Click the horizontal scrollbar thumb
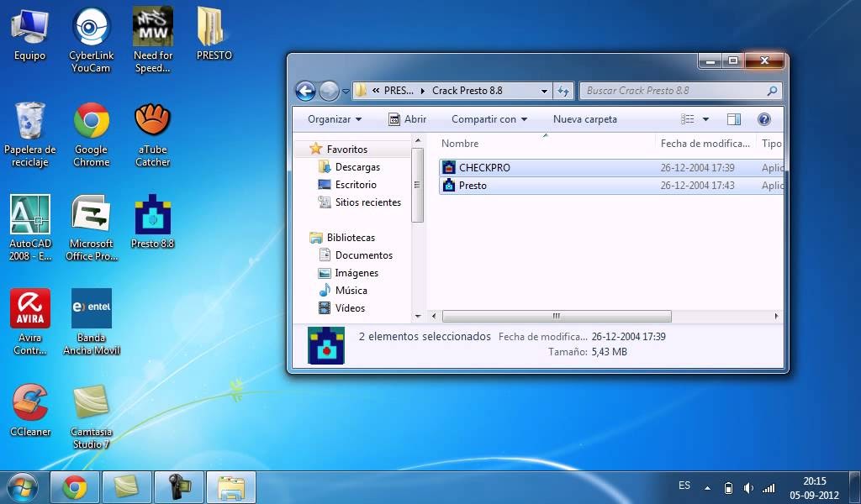Image resolution: width=861 pixels, height=504 pixels. point(557,317)
